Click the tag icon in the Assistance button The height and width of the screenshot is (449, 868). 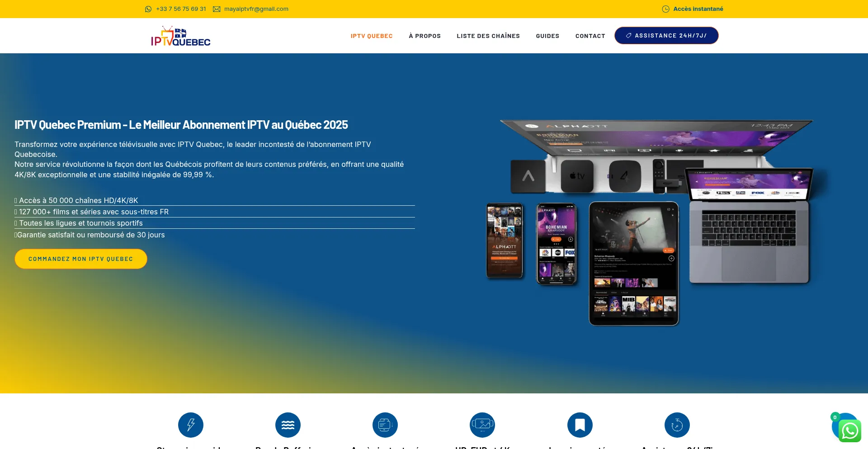(x=628, y=36)
